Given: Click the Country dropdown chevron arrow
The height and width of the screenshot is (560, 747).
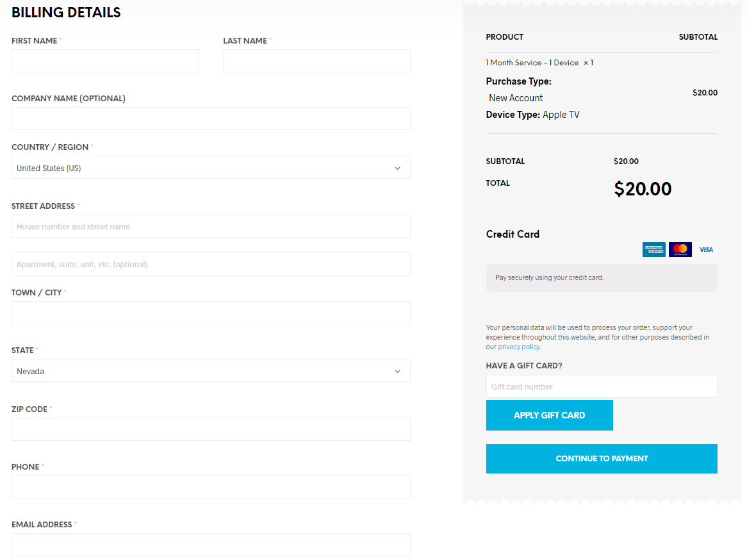Looking at the screenshot, I should (x=397, y=169).
